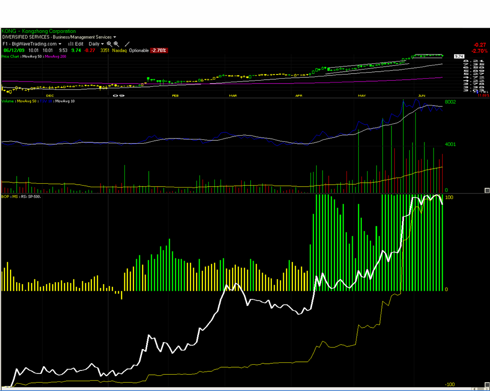Click the Nasdaq exchange label

(x=119, y=50)
